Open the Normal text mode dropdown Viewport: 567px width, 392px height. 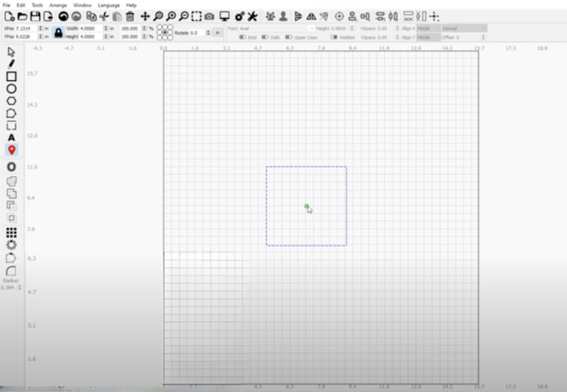point(463,28)
